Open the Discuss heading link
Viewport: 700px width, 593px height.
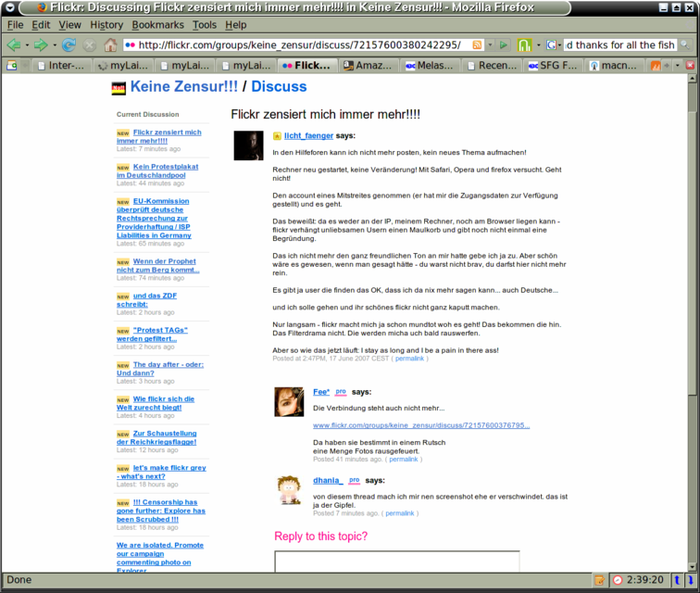coord(279,87)
